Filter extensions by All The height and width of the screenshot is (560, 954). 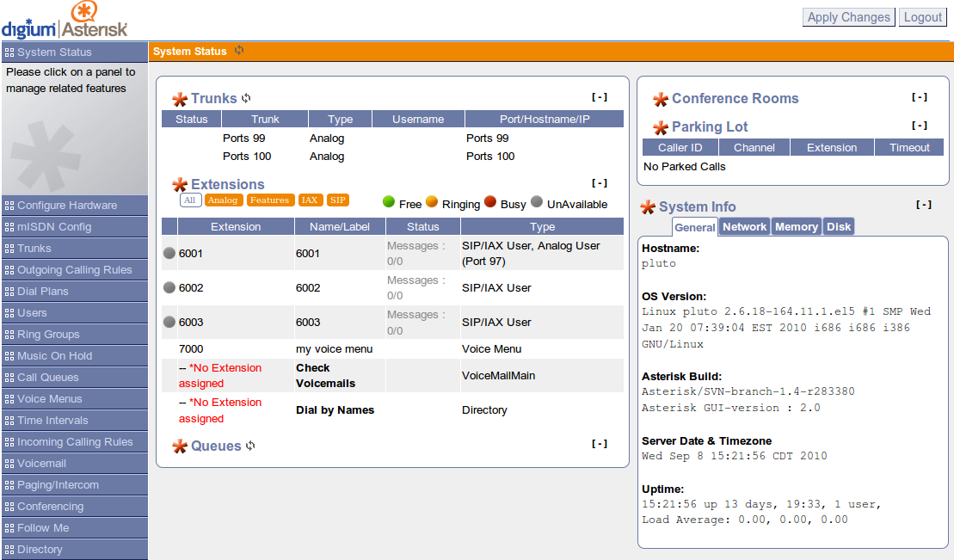pos(190,200)
